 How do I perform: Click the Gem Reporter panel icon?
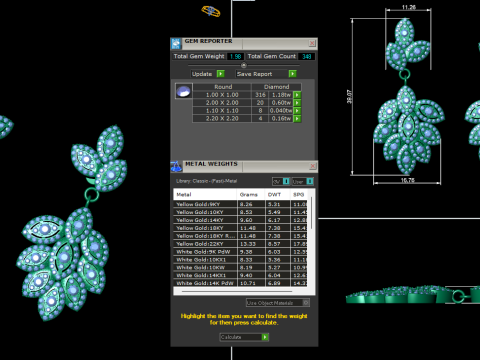(x=176, y=43)
